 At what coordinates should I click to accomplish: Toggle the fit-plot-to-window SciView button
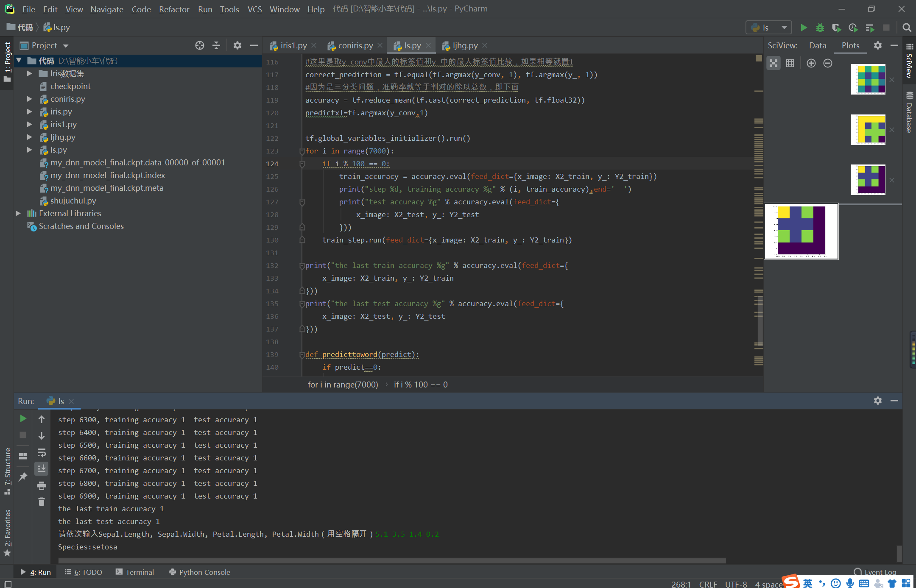(774, 63)
